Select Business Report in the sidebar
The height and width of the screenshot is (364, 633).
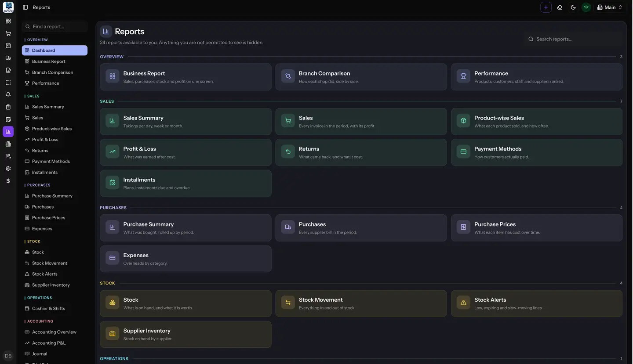[x=55, y=61]
